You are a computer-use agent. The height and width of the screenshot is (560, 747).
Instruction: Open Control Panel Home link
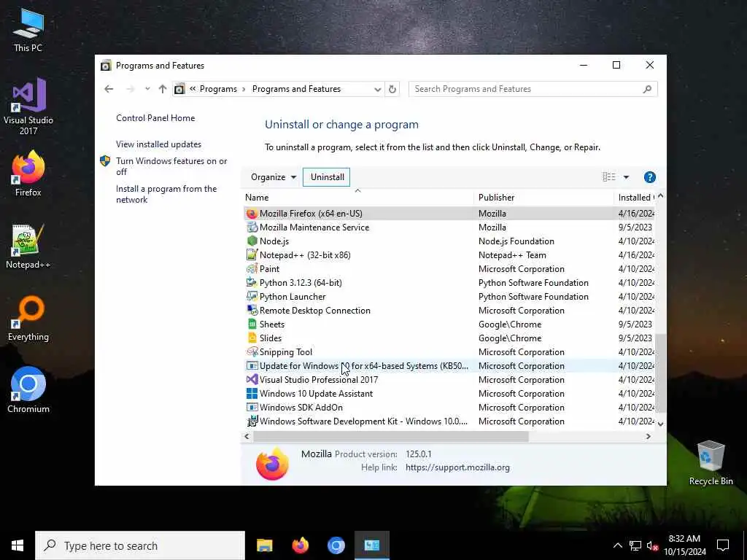coord(155,118)
